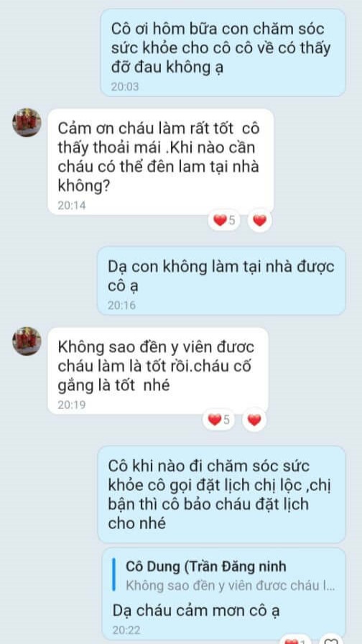Tap outline heart on "Dạ cháu cảm mơn" message
This screenshot has height=644, width=362.
point(331,640)
